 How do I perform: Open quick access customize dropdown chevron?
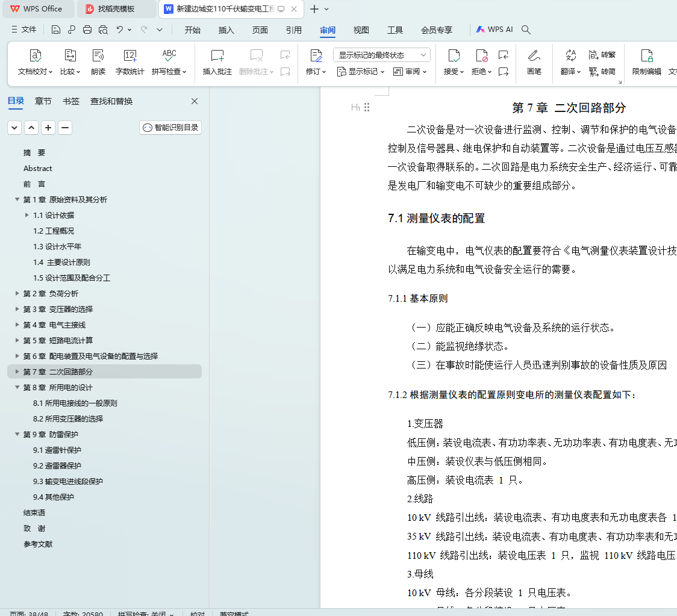[x=160, y=30]
